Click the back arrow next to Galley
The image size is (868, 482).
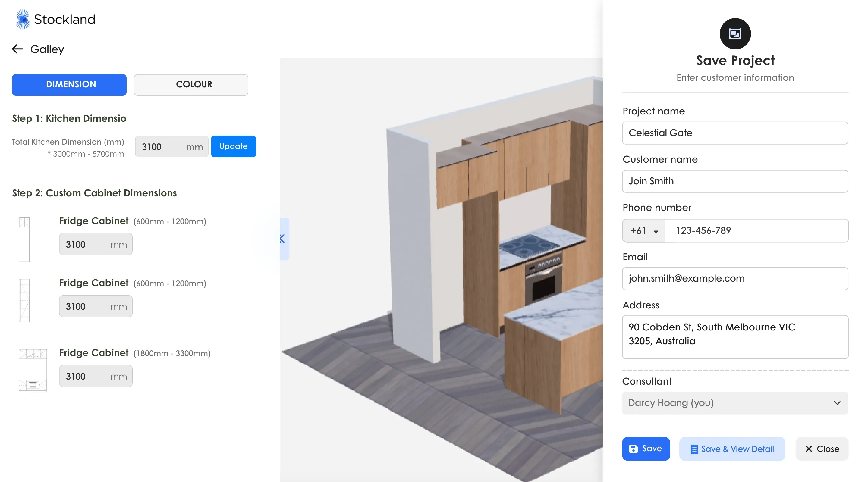(x=17, y=49)
